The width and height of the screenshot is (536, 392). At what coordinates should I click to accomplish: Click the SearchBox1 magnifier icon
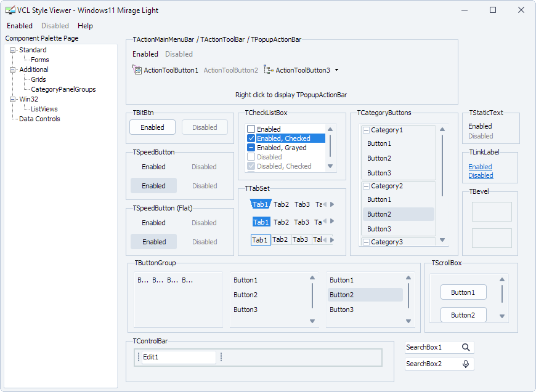click(x=466, y=347)
